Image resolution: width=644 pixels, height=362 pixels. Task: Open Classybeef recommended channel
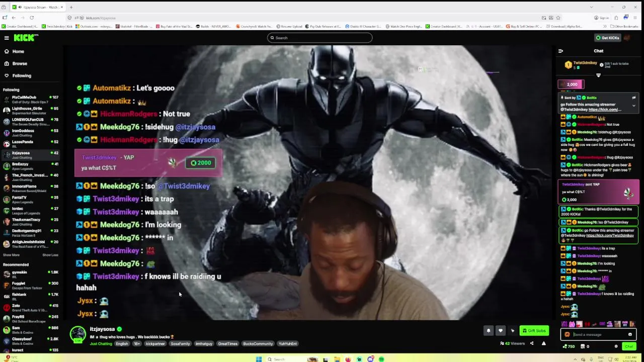(x=30, y=340)
